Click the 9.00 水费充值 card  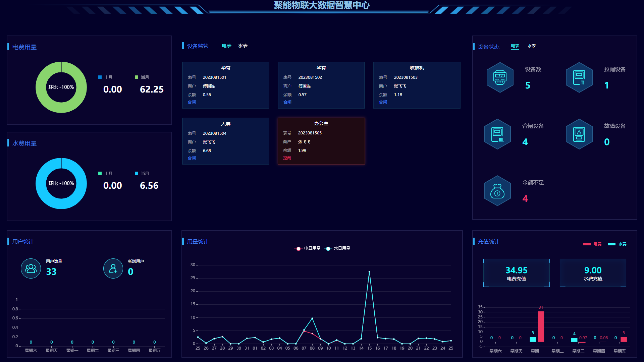click(x=593, y=273)
